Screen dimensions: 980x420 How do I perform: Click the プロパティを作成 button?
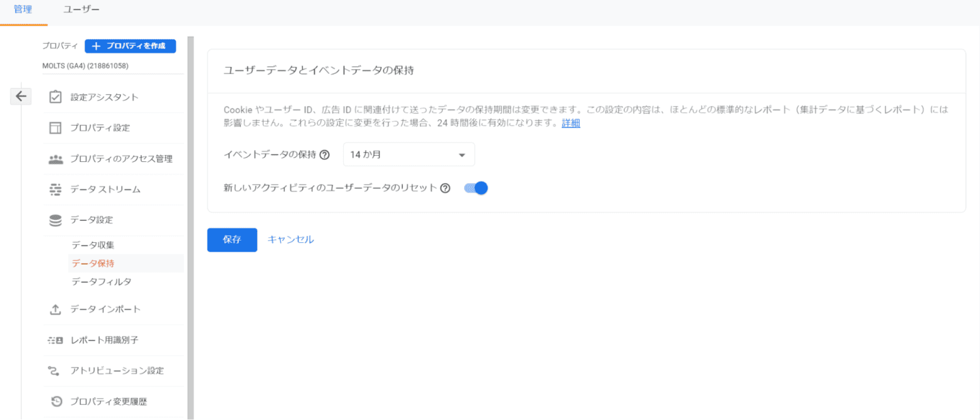[x=130, y=46]
